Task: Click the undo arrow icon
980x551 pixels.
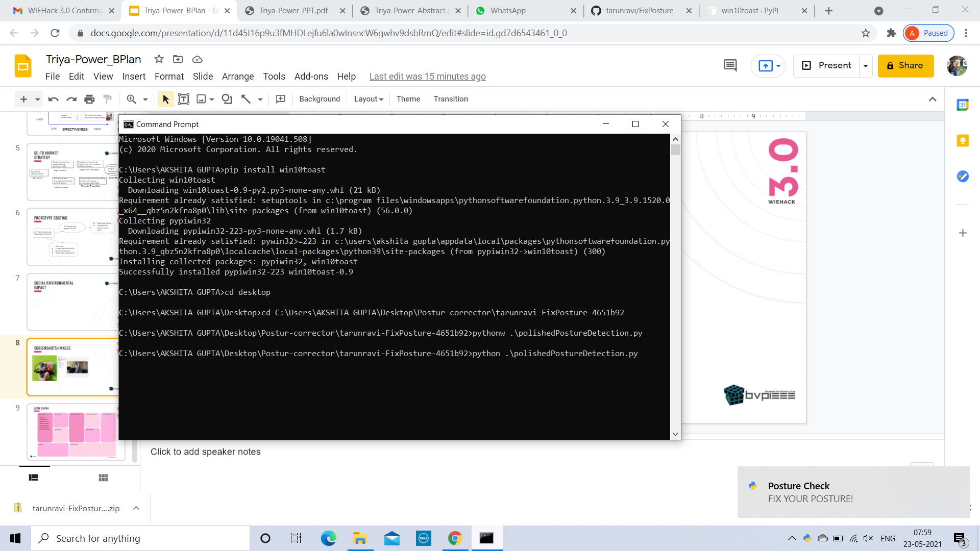Action: [53, 99]
